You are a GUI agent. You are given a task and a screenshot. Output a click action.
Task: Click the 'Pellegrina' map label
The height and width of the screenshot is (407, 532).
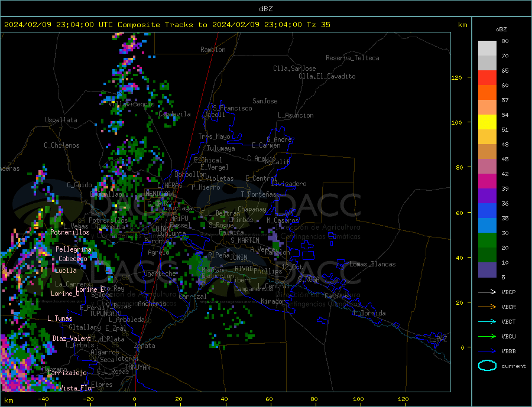pyautogui.click(x=73, y=249)
